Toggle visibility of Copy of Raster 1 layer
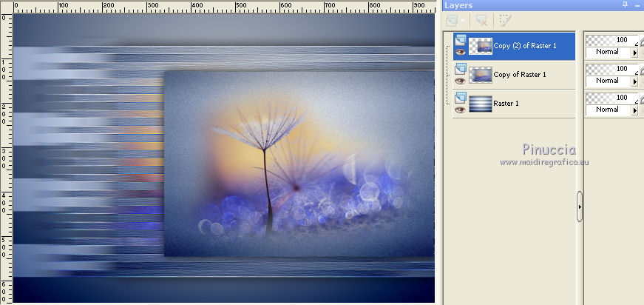The image size is (644, 305). coord(461,81)
